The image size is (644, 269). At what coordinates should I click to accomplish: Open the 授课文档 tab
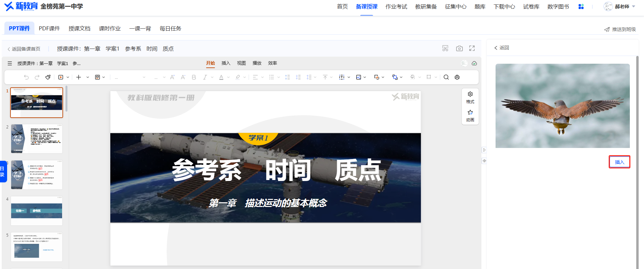click(79, 28)
